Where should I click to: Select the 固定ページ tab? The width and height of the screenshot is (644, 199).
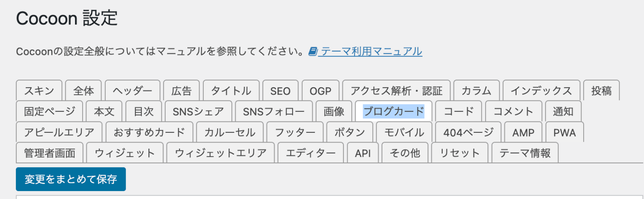[x=49, y=111]
